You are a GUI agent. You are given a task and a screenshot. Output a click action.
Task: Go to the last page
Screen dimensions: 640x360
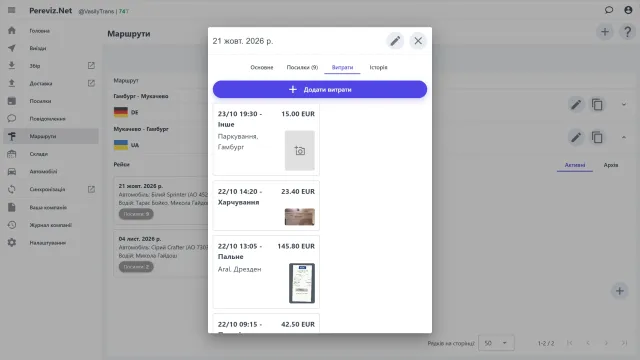coord(624,343)
